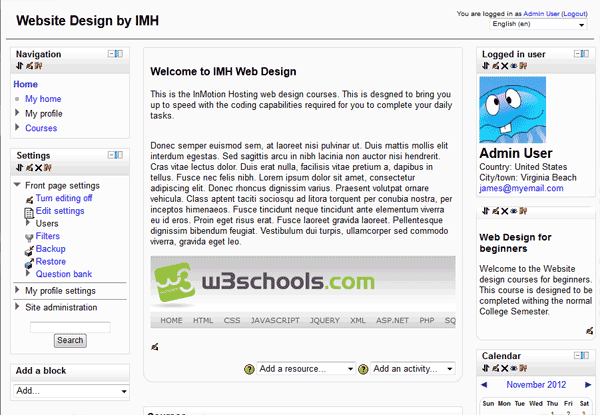The image size is (600, 415).
Task: Open help icon beside Add a resource
Action: 249,369
